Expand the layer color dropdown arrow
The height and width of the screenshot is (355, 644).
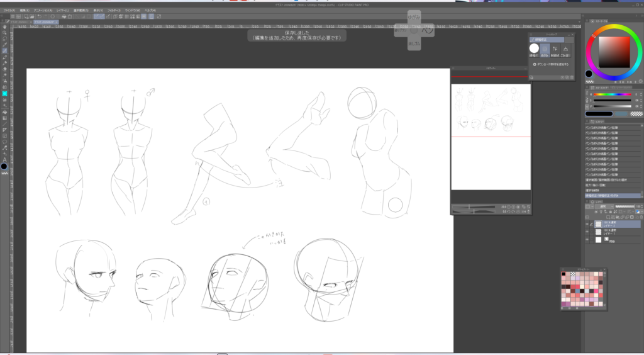click(x=642, y=211)
